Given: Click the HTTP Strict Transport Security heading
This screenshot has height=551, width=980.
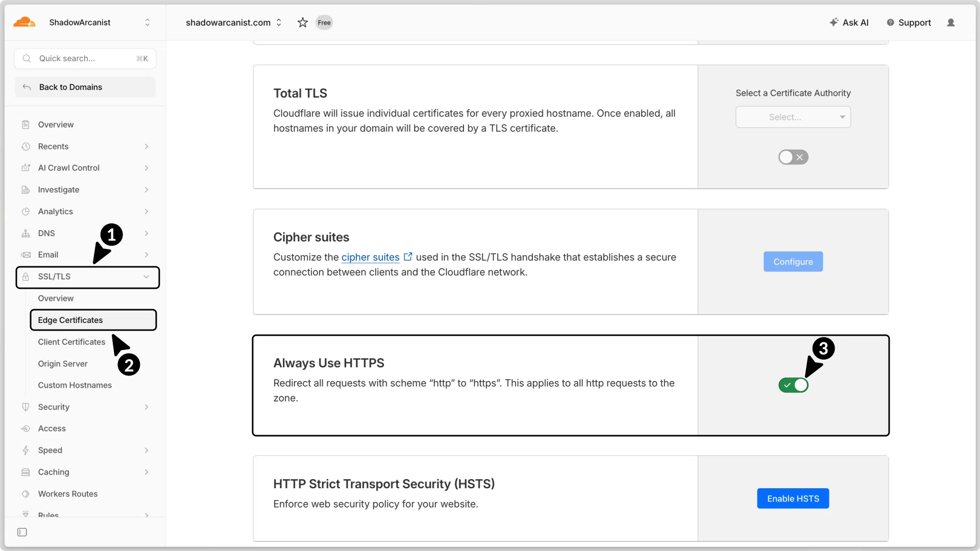Looking at the screenshot, I should coord(384,484).
